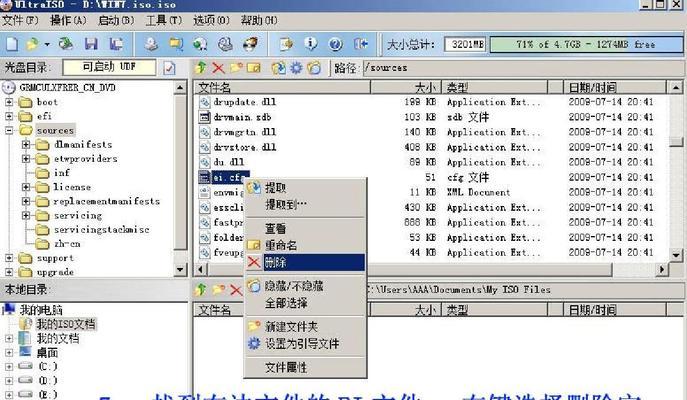Choose 隐藏/不隐藏 from the context menu
687x400 pixels.
point(305,286)
